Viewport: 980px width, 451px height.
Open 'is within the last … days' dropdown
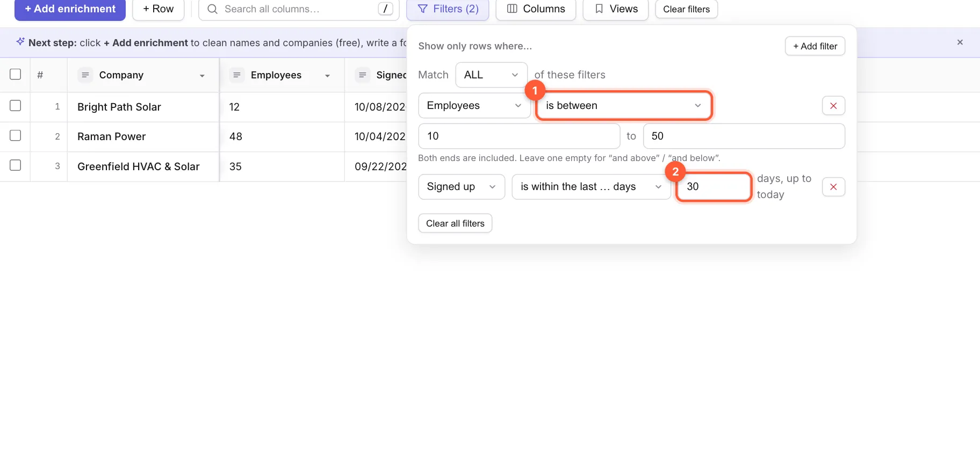point(592,187)
